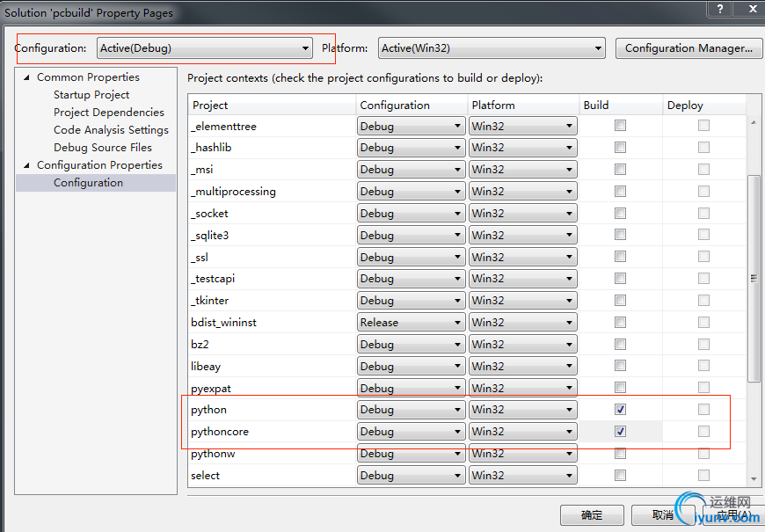The height and width of the screenshot is (532, 765).
Task: Select Startup Project in the tree
Action: 91,95
